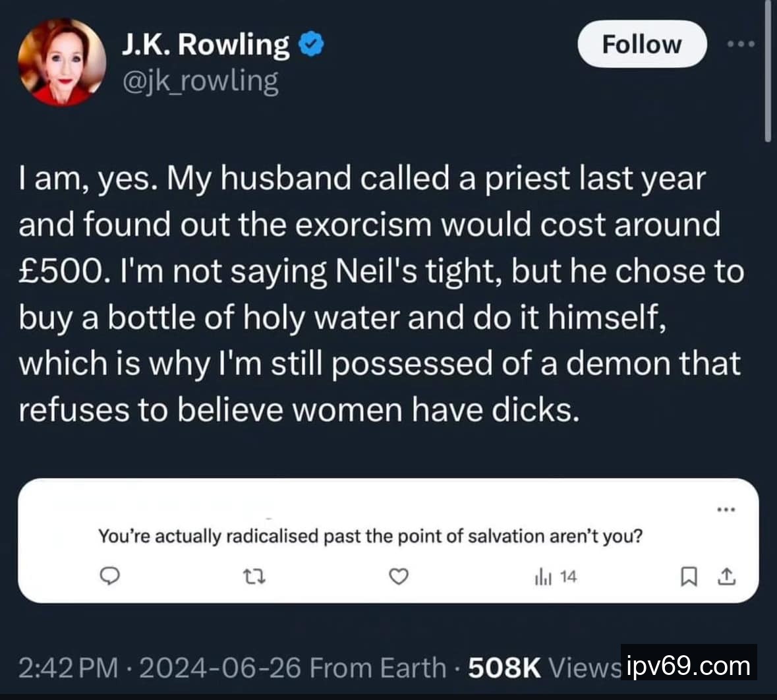Open the profile avatar picture

tap(62, 62)
